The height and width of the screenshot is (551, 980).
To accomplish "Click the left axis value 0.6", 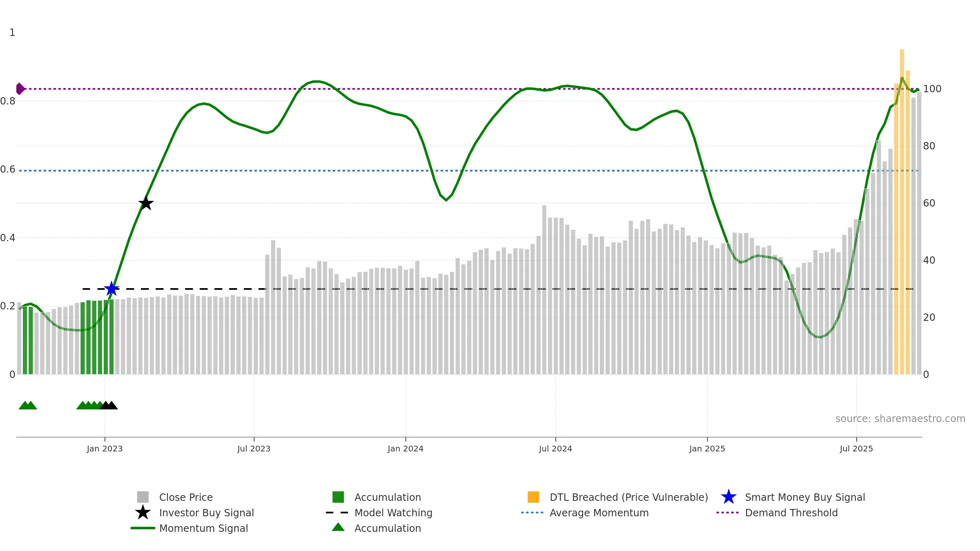I will tap(8, 169).
